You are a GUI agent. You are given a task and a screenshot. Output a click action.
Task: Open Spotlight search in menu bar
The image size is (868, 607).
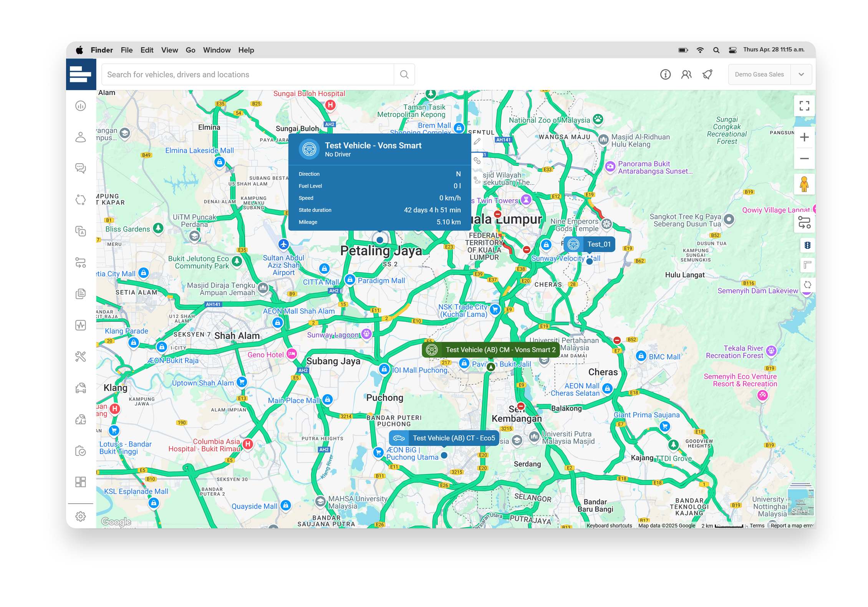click(716, 50)
